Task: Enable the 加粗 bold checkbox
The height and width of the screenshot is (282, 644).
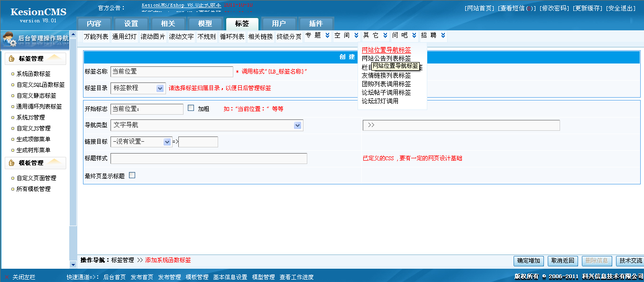Action: (191, 108)
